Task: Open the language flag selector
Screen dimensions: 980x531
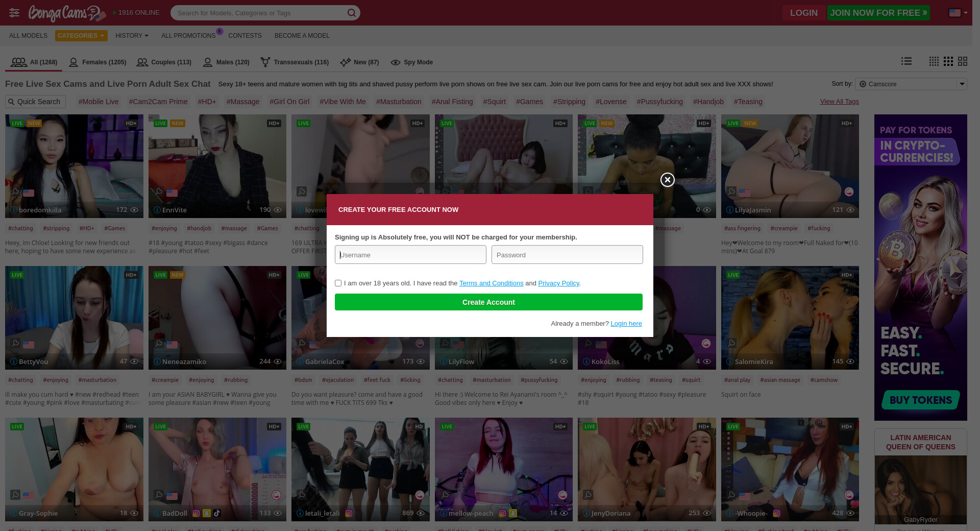Action: pos(958,13)
